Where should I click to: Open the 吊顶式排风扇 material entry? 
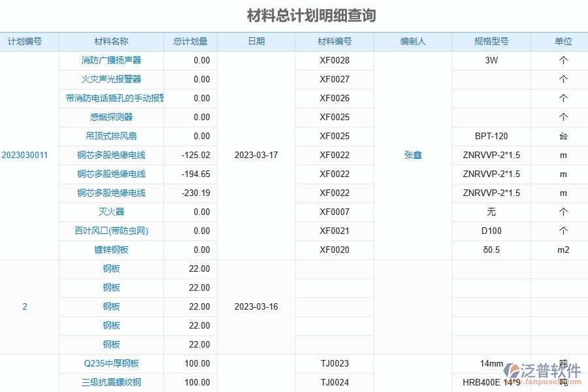tap(109, 136)
